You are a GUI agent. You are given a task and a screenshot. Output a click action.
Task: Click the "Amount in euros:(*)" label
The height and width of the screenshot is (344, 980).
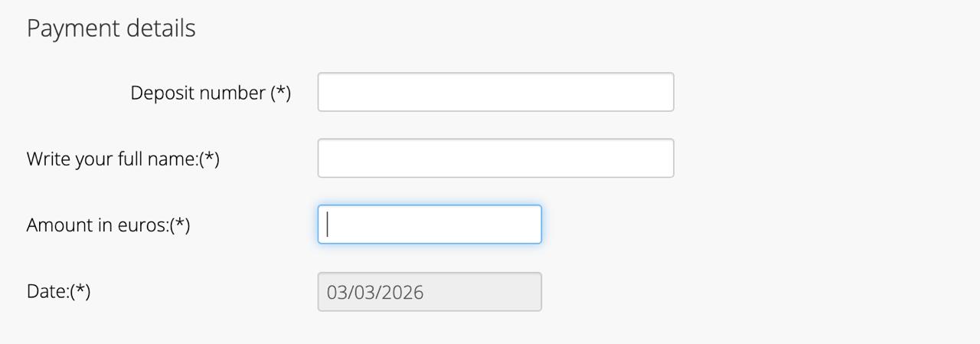(x=108, y=225)
